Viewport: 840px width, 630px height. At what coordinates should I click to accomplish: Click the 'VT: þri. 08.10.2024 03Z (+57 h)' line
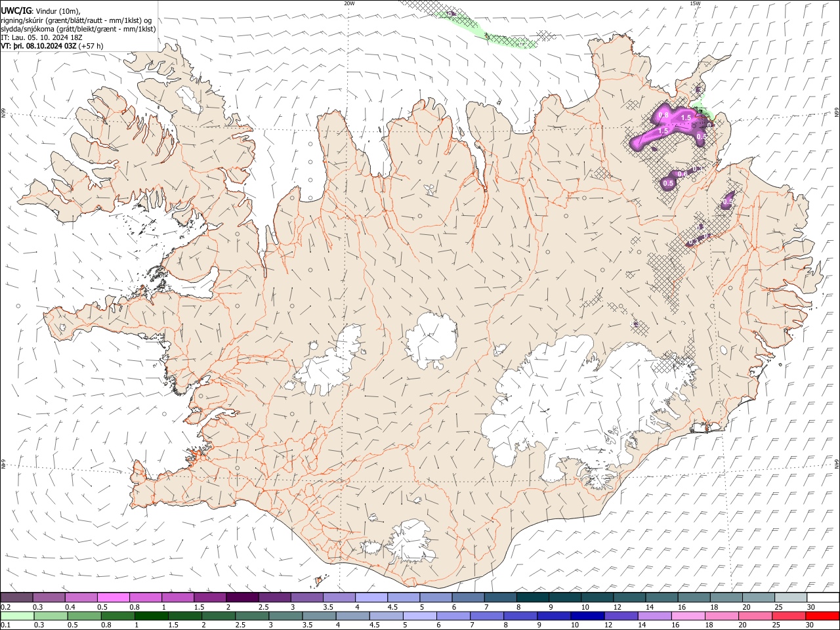[x=52, y=46]
